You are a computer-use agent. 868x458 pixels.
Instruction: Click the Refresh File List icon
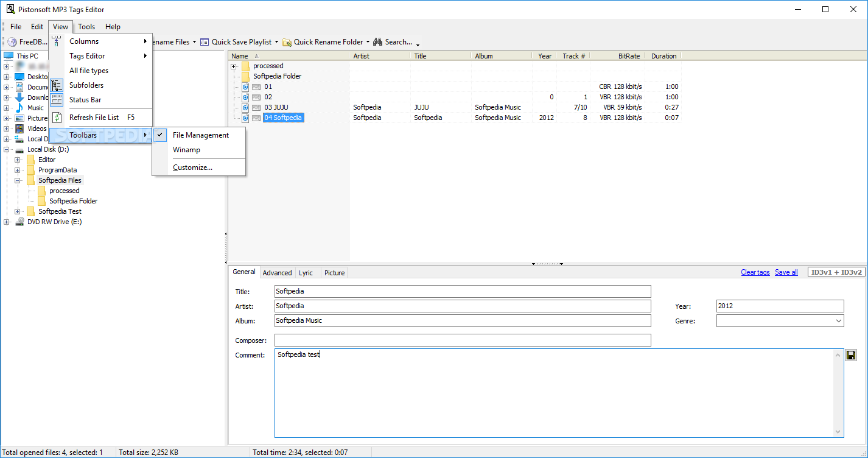coord(57,118)
